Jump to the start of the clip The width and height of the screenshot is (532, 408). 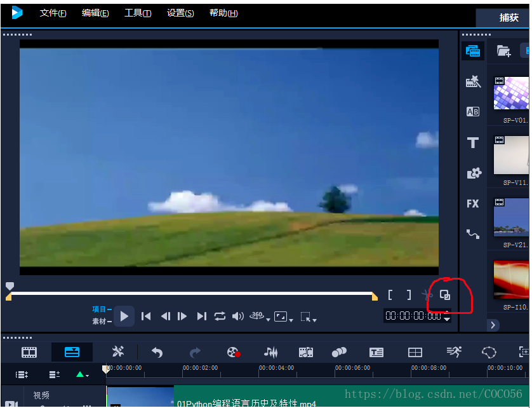(146, 316)
